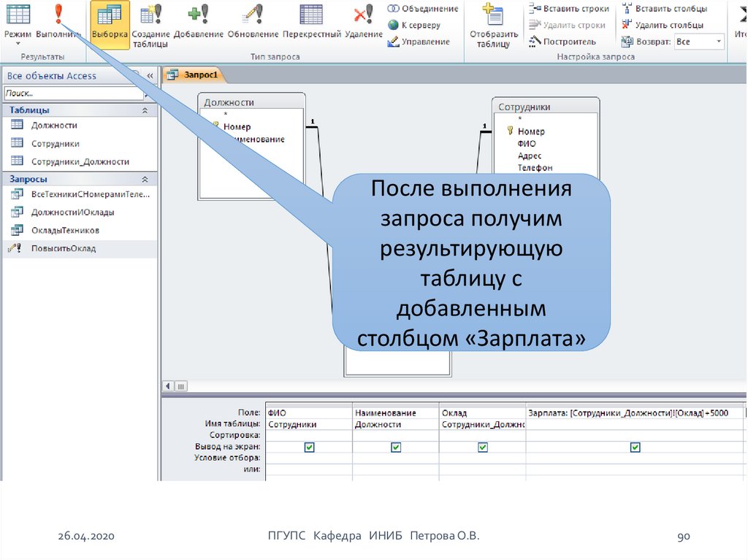Toggle show checkbox for Наименование column
748x560 pixels.
396,447
